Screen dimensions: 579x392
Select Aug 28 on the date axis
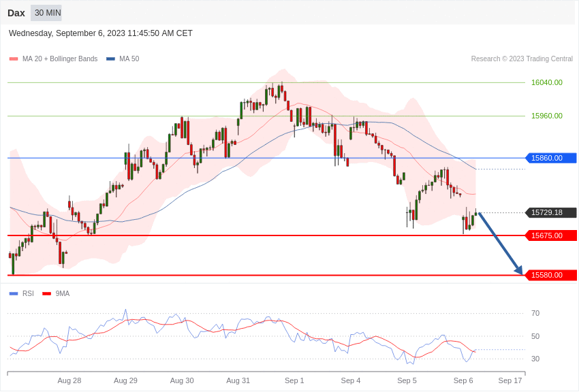tap(69, 380)
